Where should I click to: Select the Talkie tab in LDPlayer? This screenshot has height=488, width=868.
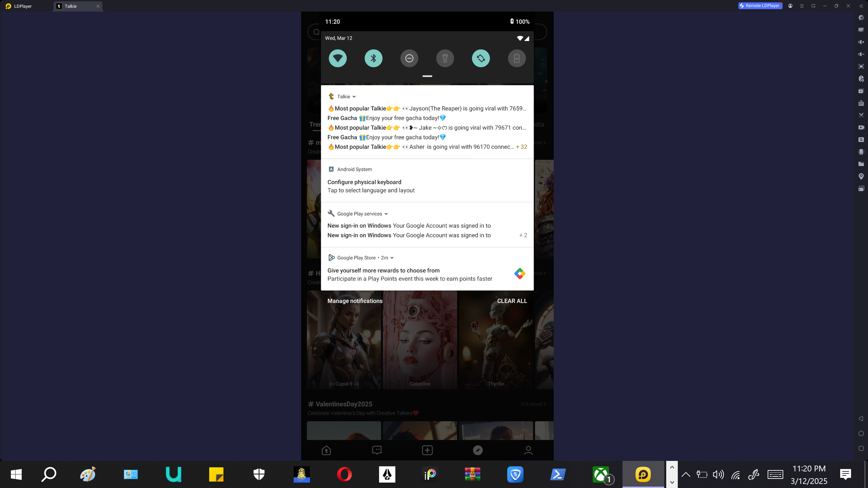click(x=78, y=6)
